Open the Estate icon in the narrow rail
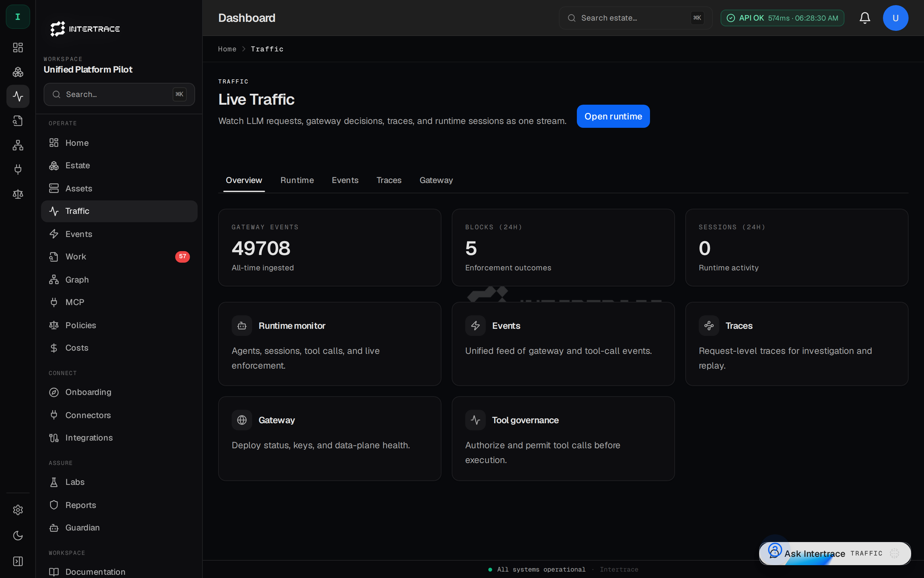The width and height of the screenshot is (924, 578). (18, 72)
